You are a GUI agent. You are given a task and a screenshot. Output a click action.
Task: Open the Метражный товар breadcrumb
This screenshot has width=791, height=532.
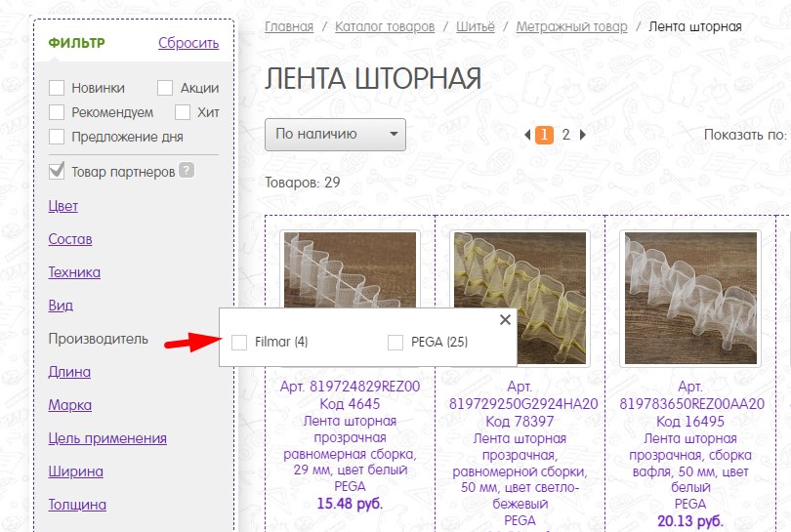[571, 26]
